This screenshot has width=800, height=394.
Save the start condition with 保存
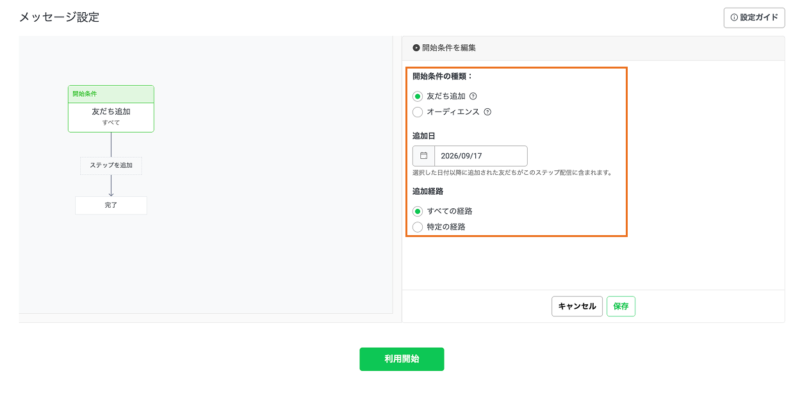click(621, 306)
